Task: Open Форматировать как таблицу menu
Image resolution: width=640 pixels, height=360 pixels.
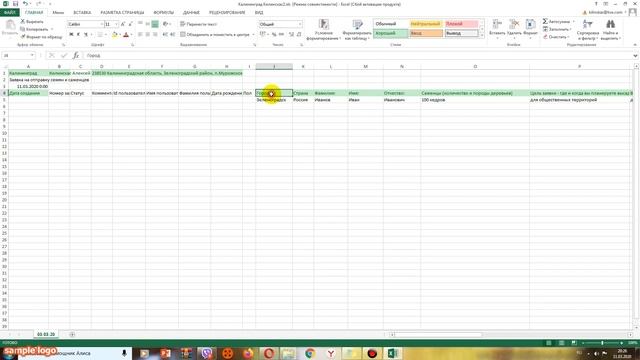Action: (357, 30)
